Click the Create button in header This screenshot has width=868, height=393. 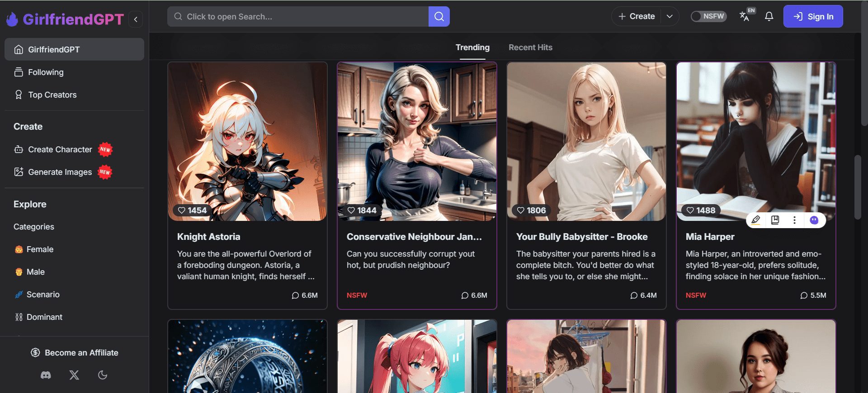(637, 16)
